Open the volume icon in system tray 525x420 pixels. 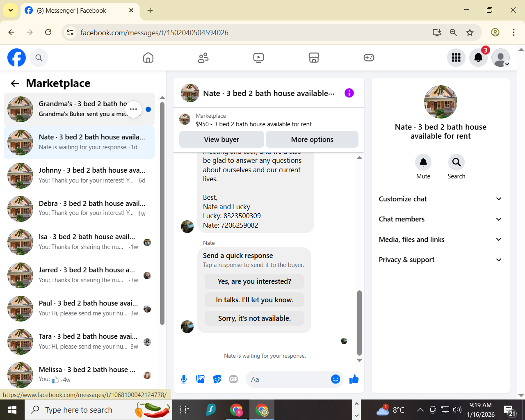point(457,410)
